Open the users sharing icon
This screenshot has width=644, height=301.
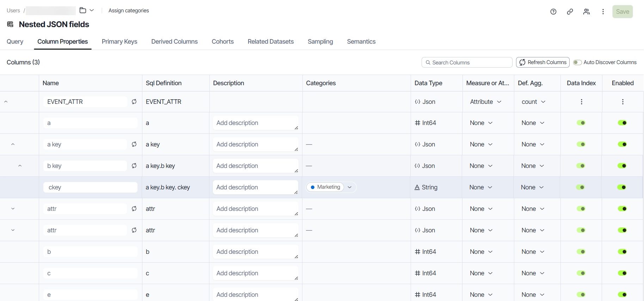pos(587,12)
